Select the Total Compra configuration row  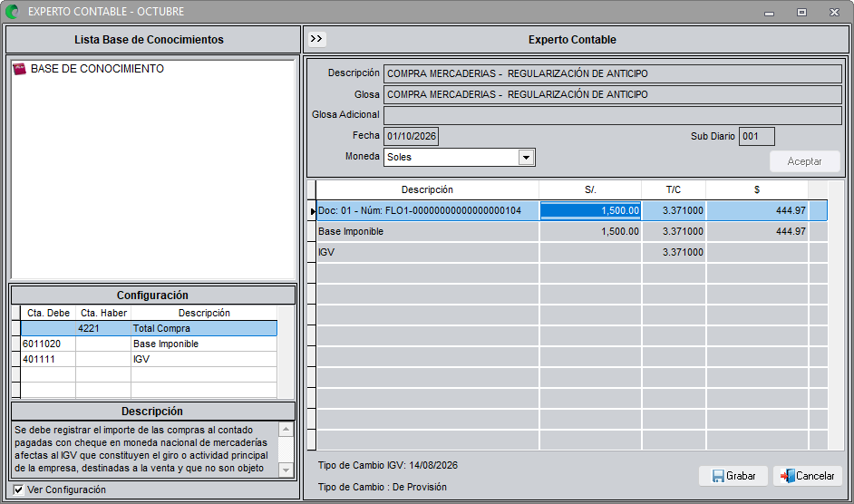click(x=149, y=328)
